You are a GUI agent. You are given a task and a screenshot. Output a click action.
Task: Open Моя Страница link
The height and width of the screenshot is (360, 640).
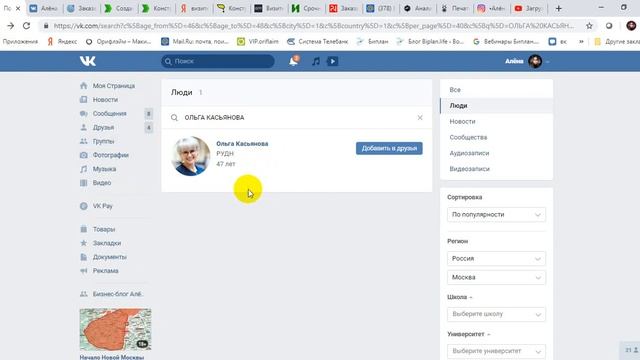click(x=113, y=86)
